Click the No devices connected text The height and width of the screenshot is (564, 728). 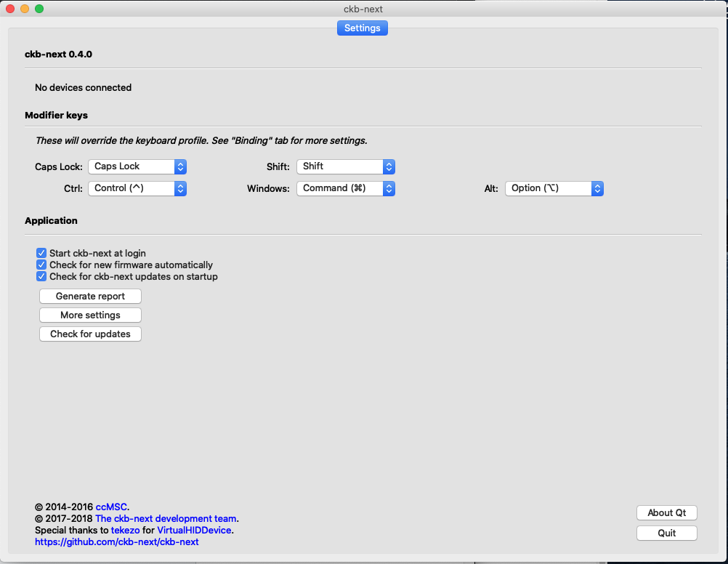[83, 87]
